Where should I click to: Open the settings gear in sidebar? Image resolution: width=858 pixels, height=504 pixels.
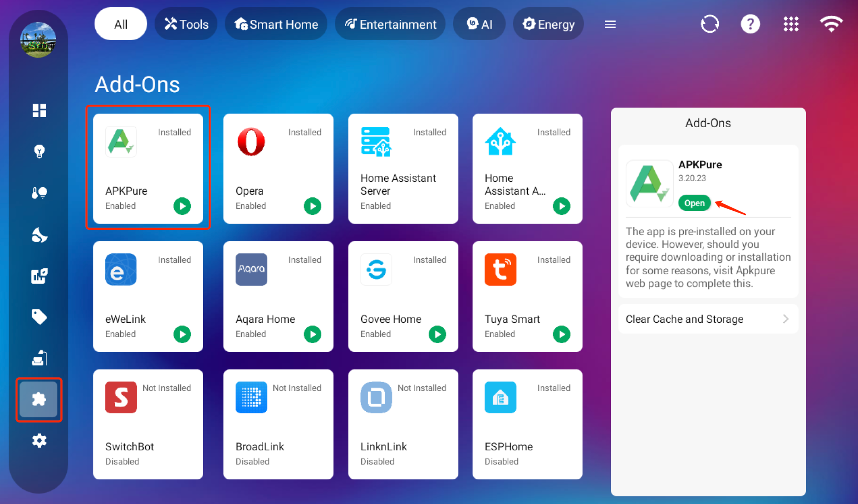click(39, 441)
